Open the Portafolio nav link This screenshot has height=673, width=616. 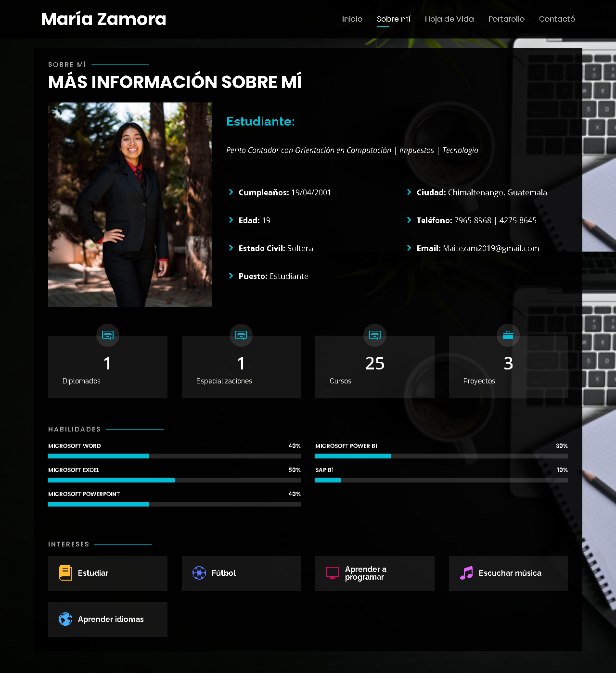point(506,19)
